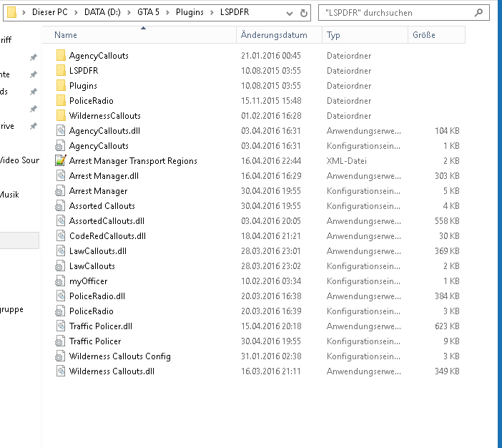Click the Traffic Policer.dll file icon

[x=61, y=326]
